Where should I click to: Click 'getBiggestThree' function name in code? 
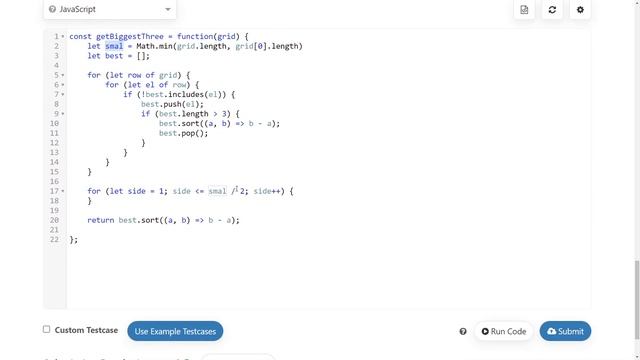click(x=130, y=36)
